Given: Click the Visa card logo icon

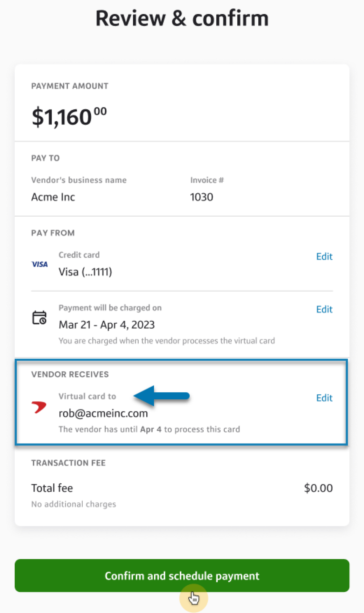Looking at the screenshot, I should point(40,264).
